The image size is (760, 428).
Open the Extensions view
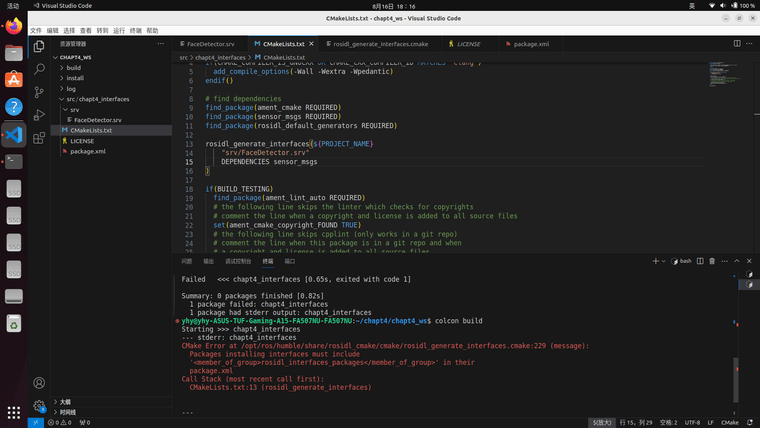tap(39, 138)
